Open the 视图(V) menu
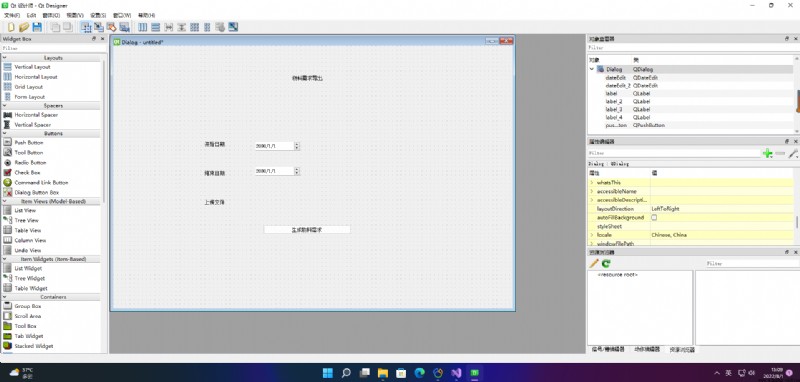This screenshot has height=382, width=800. coord(75,15)
